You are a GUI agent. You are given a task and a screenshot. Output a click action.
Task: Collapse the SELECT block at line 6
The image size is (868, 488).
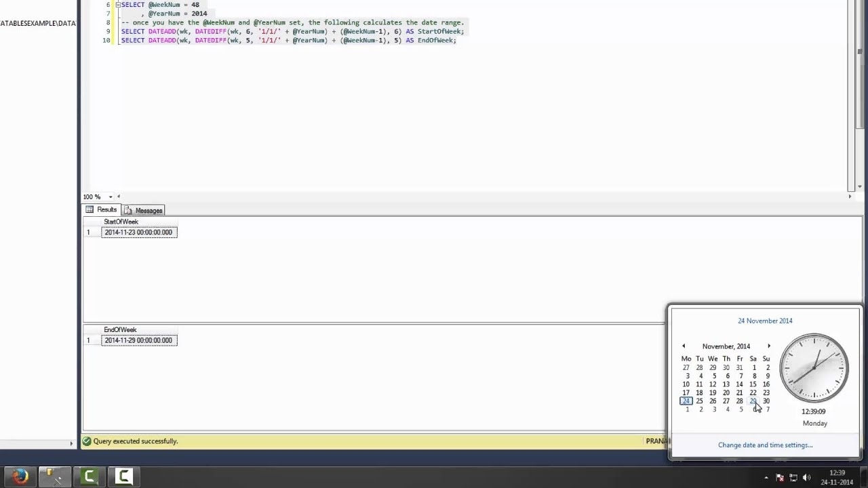click(x=117, y=5)
